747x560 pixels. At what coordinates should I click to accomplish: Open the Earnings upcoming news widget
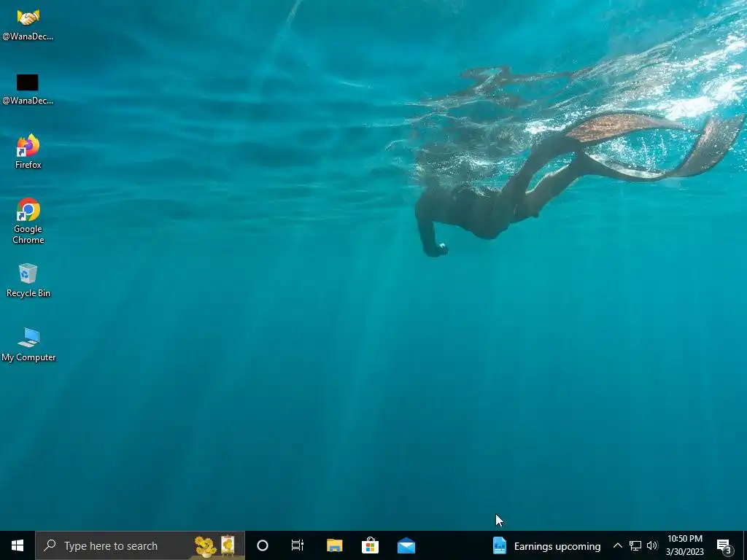point(546,545)
